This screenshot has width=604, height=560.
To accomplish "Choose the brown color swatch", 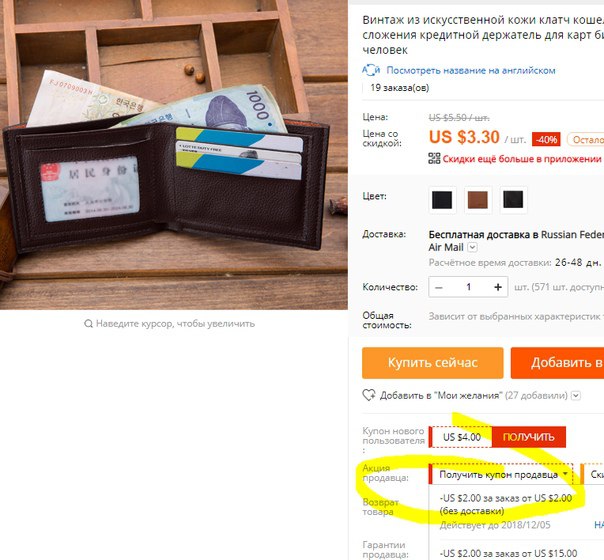I will pos(478,200).
